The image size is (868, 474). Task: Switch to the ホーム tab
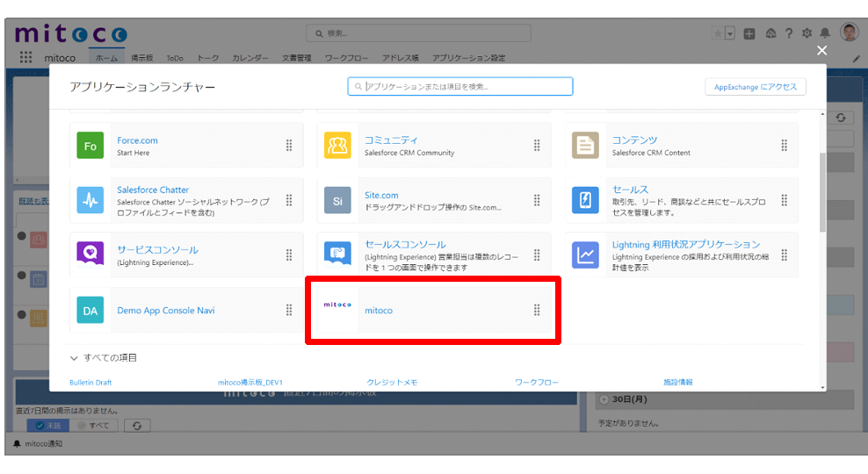[x=106, y=58]
